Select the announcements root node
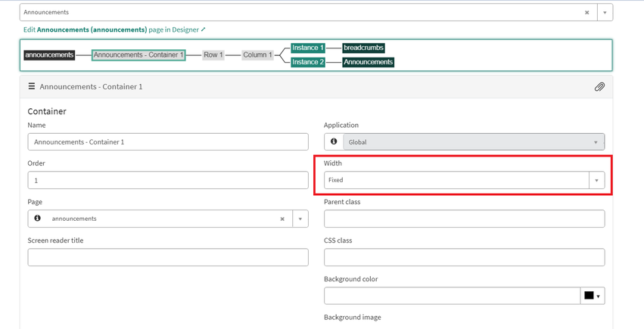This screenshot has height=329, width=644. [x=49, y=55]
